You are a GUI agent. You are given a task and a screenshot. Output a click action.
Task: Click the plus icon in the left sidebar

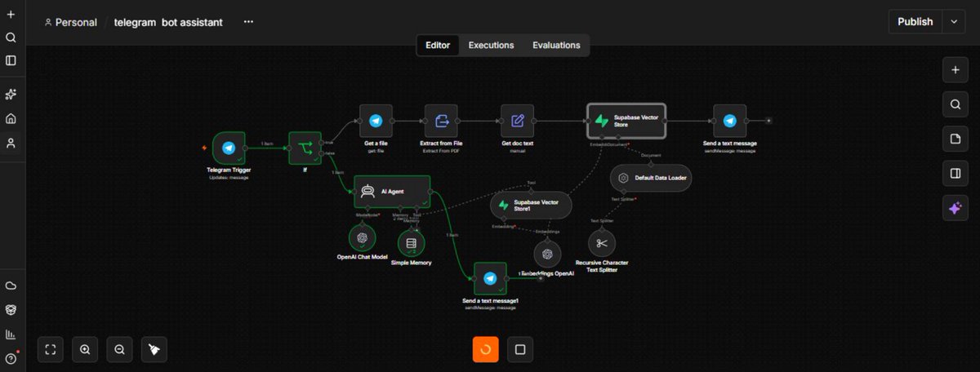pyautogui.click(x=11, y=15)
